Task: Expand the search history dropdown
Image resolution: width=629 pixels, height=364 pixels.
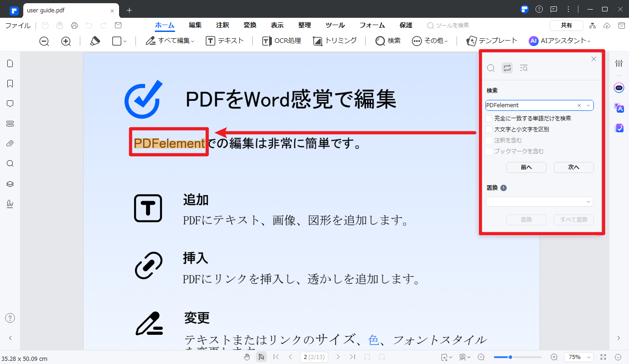Action: [x=588, y=105]
